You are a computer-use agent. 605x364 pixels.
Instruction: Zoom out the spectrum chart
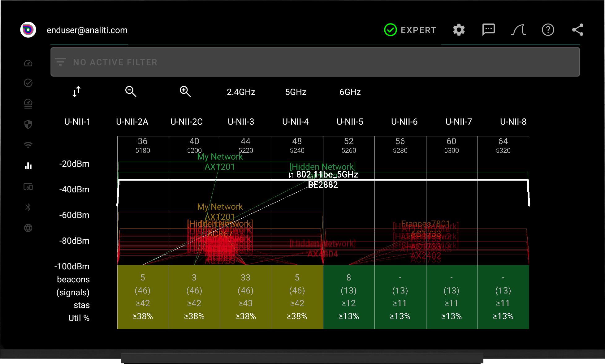pos(131,92)
